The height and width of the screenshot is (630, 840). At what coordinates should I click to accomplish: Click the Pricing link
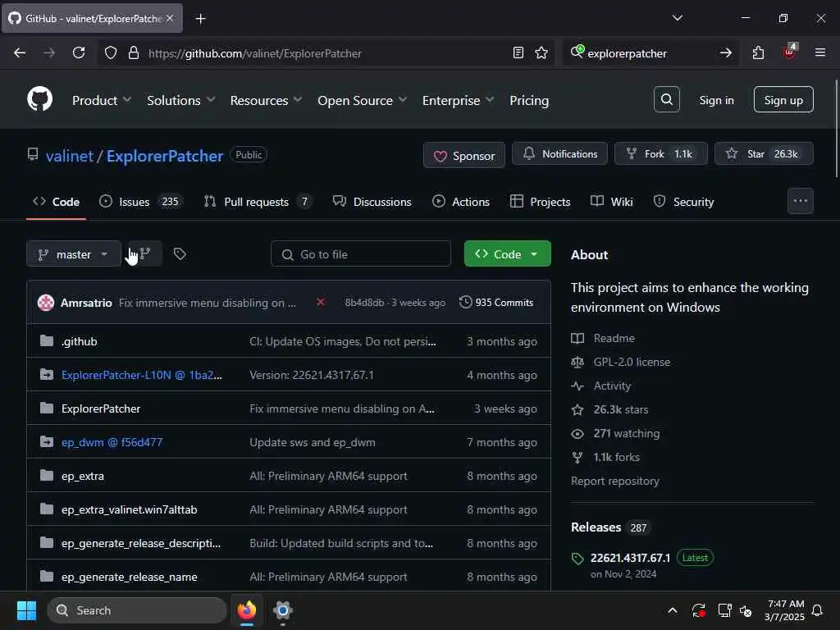529,100
